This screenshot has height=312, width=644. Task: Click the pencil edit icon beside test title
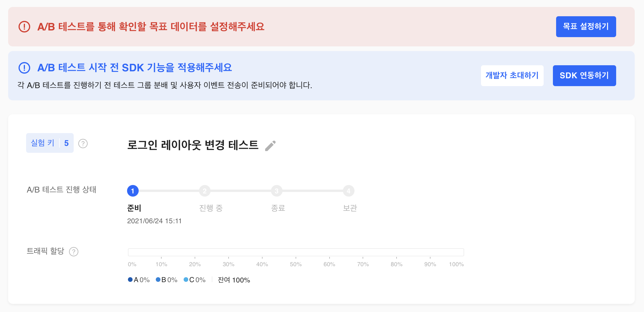(270, 146)
